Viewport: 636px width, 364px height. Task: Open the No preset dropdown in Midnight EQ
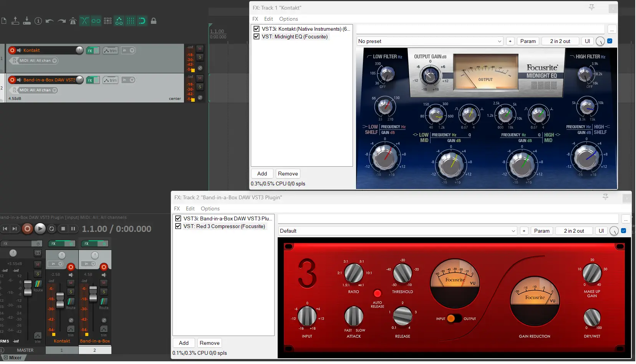499,41
